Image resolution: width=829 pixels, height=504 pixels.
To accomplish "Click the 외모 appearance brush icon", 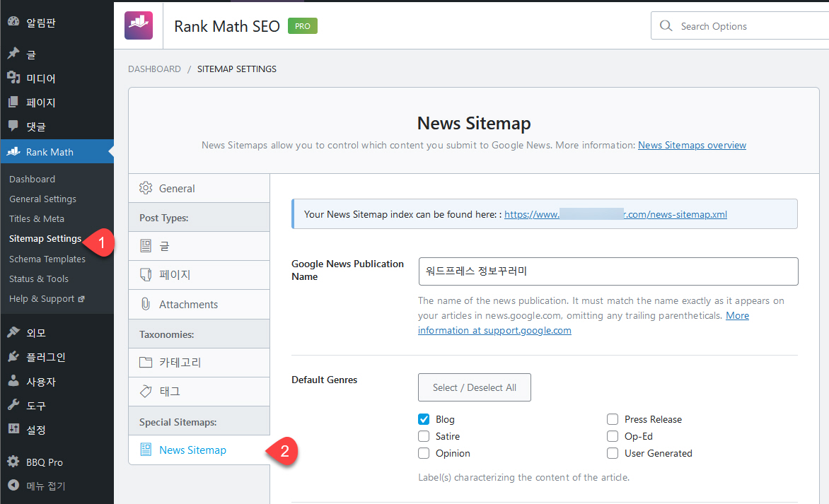I will [x=13, y=332].
